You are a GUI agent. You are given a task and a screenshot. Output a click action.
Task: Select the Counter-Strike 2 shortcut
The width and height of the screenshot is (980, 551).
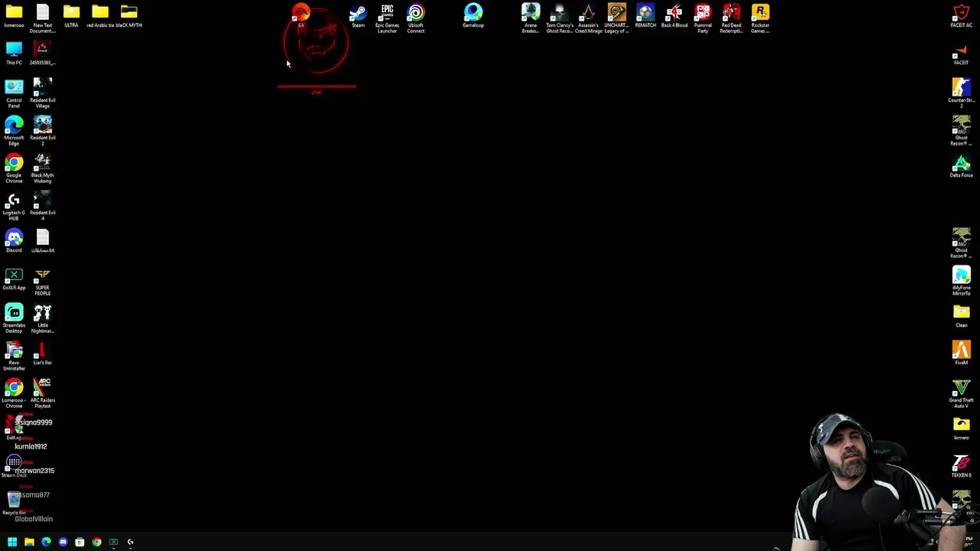coord(962,93)
